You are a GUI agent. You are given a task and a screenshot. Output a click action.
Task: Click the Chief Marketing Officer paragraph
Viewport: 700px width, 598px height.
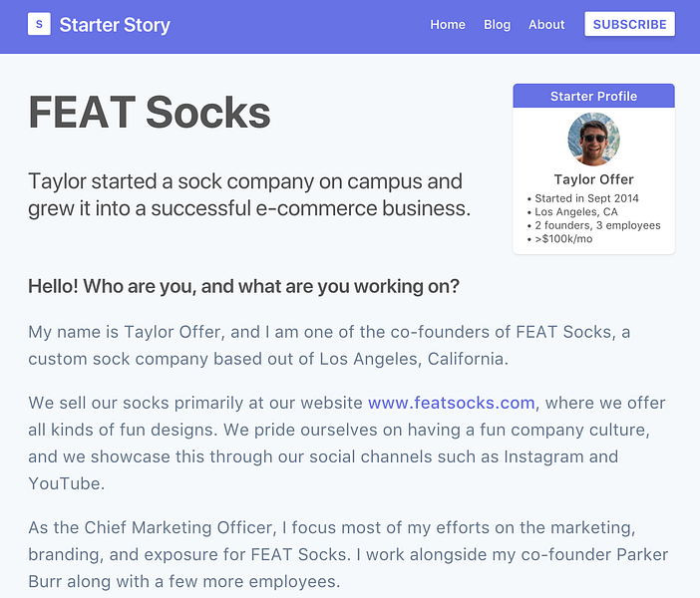pos(348,554)
